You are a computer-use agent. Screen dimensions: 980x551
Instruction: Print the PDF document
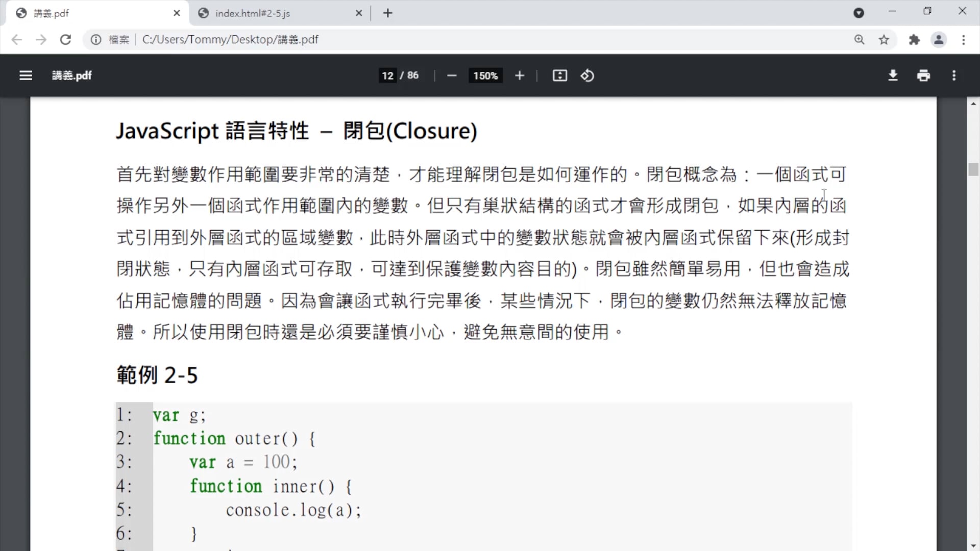coord(923,76)
